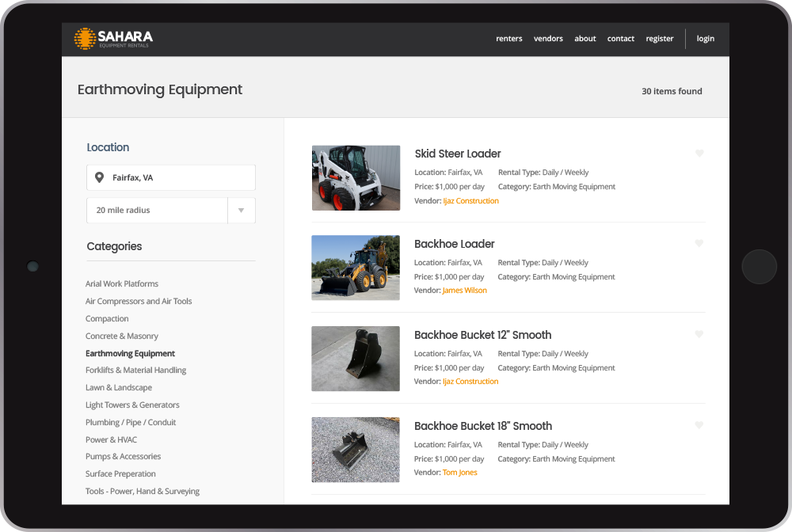This screenshot has height=532, width=792.
Task: Open the Backhoe Loader photo
Action: (356, 268)
